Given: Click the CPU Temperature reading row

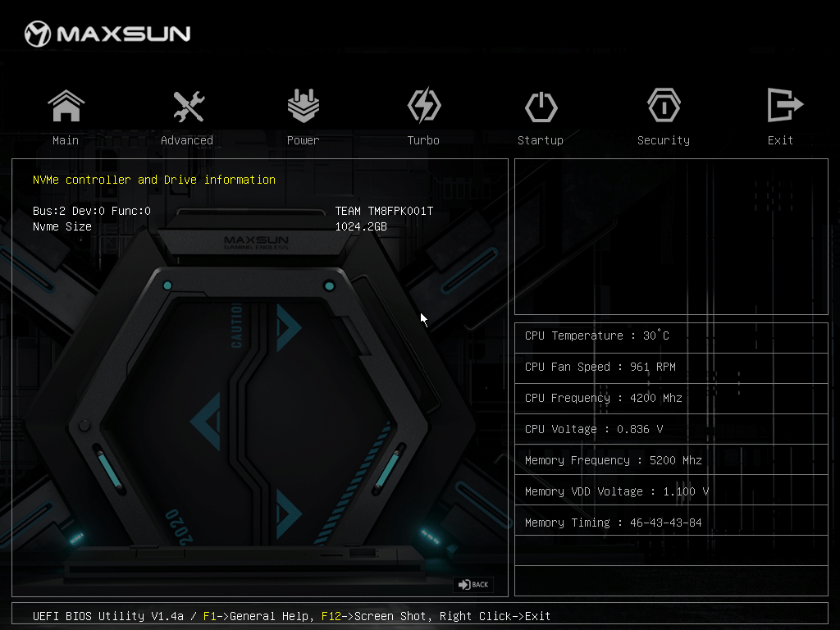Looking at the screenshot, I should pos(597,336).
